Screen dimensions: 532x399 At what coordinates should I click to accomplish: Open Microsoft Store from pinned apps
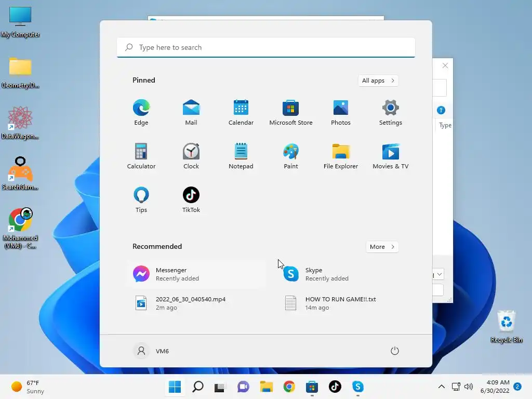[x=291, y=113]
